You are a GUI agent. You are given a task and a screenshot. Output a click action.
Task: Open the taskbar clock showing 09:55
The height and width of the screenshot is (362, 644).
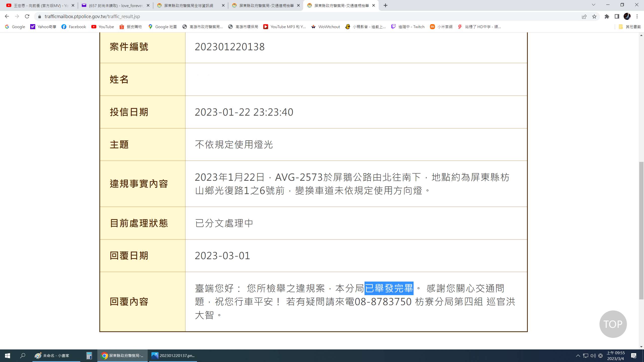point(616,356)
